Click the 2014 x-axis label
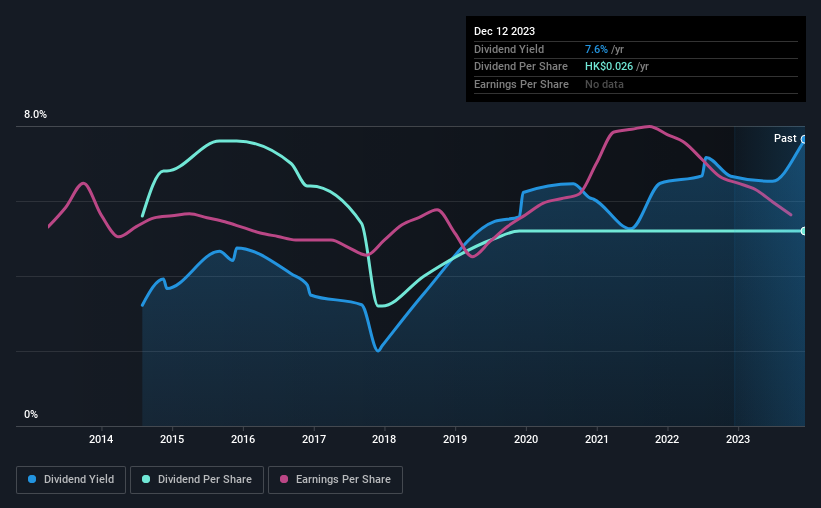Screen dimensions: 821x508 pyautogui.click(x=101, y=439)
